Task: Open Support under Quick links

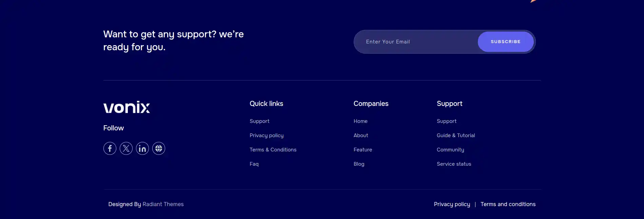Action: (x=259, y=121)
